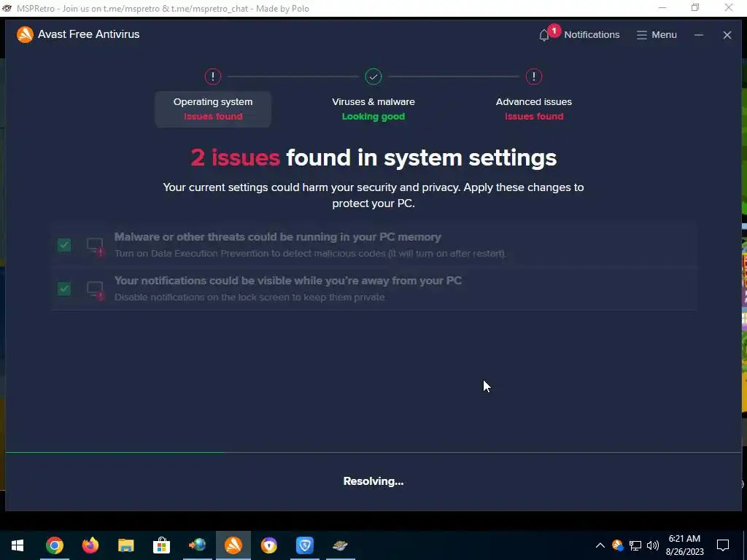Minimize the Avast window
The image size is (747, 560).
point(698,35)
